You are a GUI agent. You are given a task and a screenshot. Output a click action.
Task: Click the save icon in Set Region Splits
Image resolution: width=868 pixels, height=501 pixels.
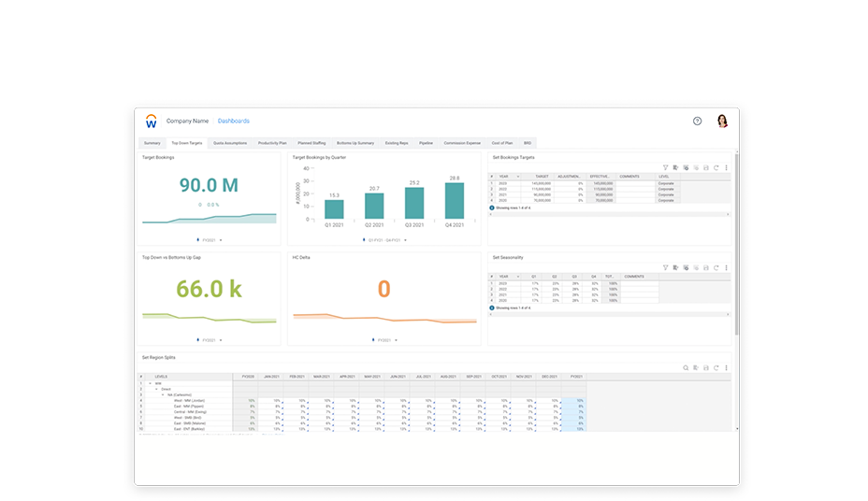point(706,367)
